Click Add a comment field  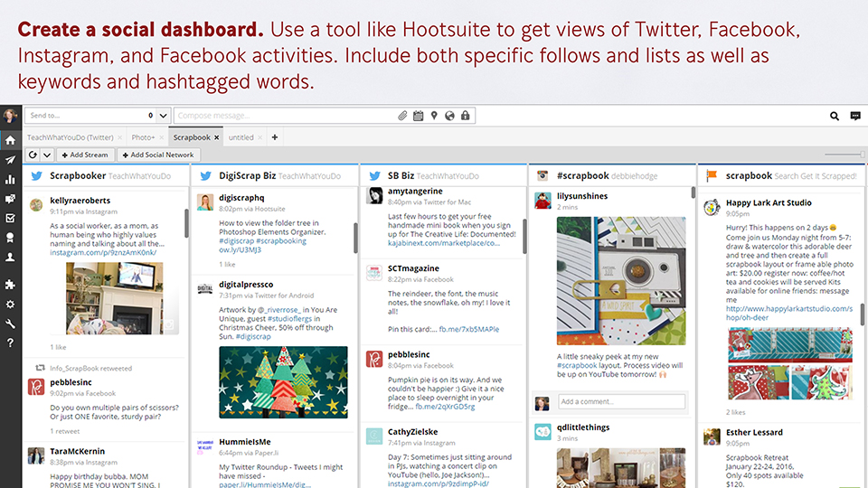pyautogui.click(x=621, y=401)
